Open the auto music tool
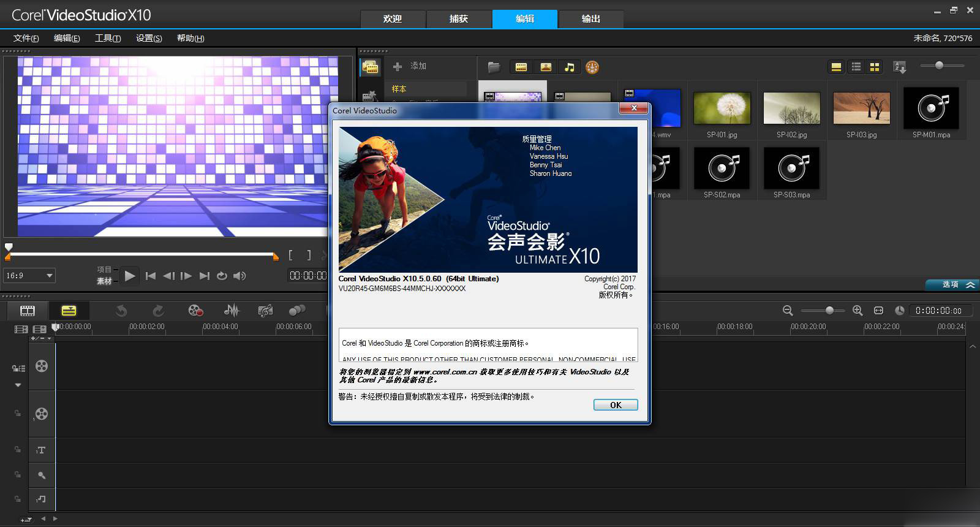This screenshot has width=980, height=527. tap(265, 311)
